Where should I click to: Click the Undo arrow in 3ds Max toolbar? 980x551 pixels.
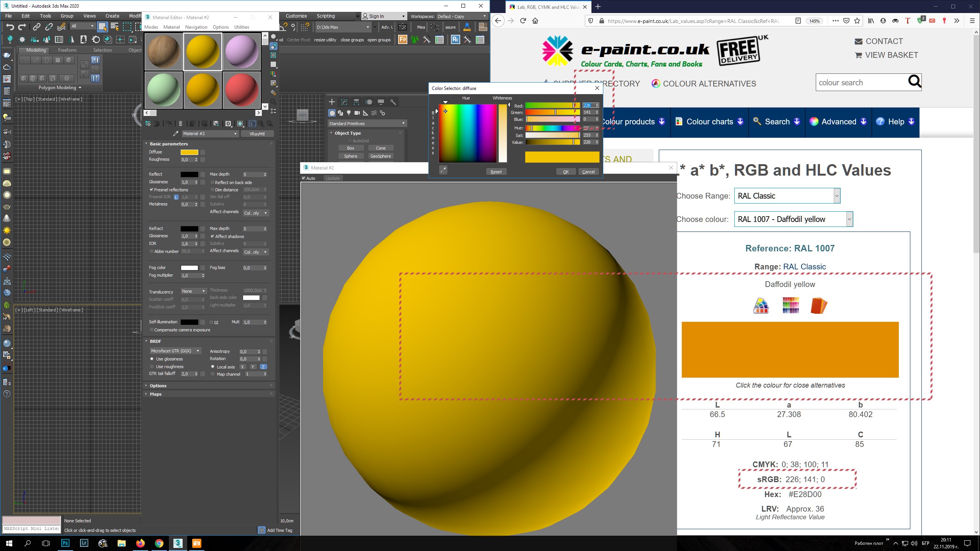click(x=10, y=27)
